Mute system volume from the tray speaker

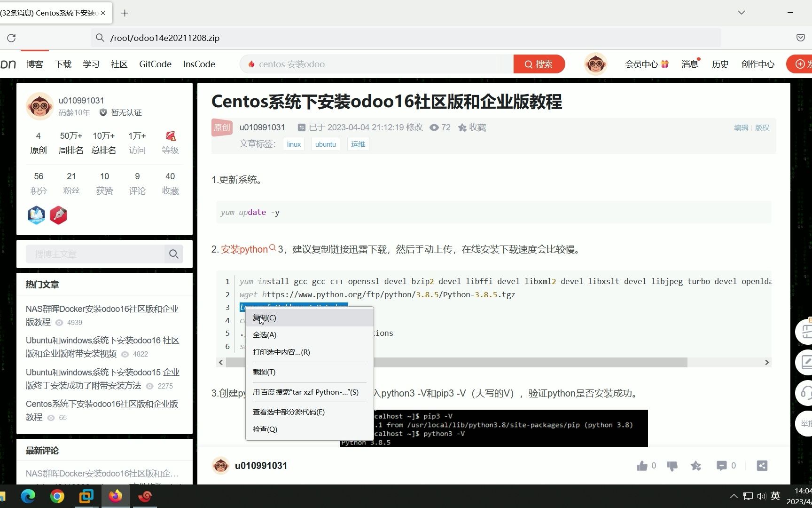(x=761, y=496)
